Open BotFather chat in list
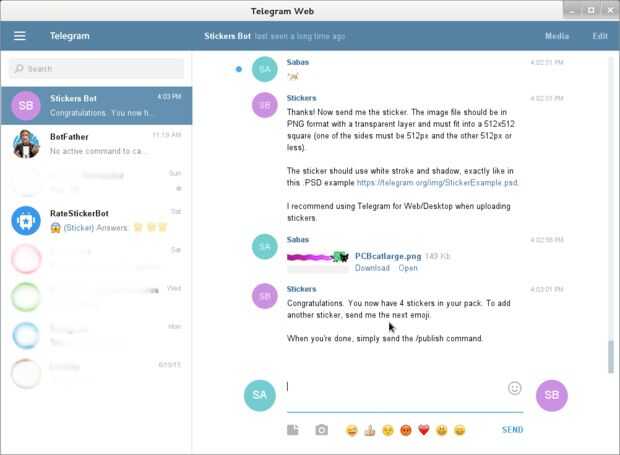 (x=96, y=144)
